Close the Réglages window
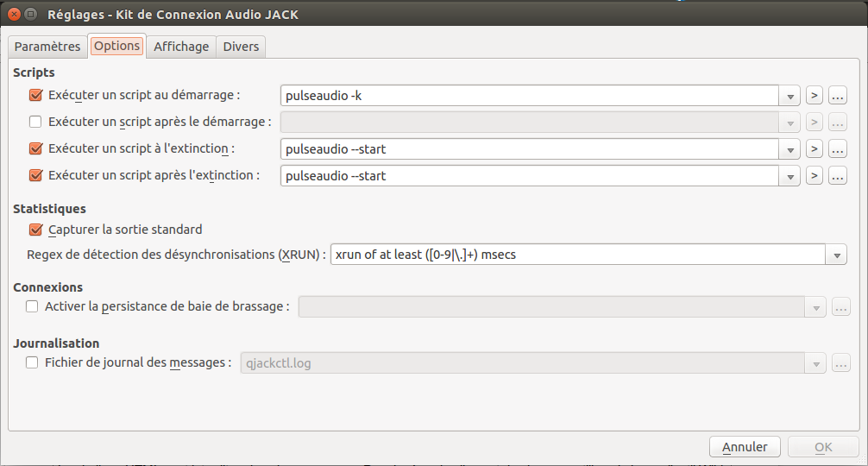 pos(13,15)
